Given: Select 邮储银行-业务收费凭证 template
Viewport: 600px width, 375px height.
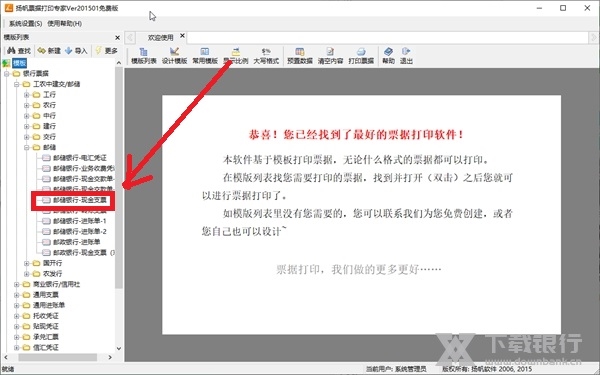Looking at the screenshot, I should click(84, 168).
